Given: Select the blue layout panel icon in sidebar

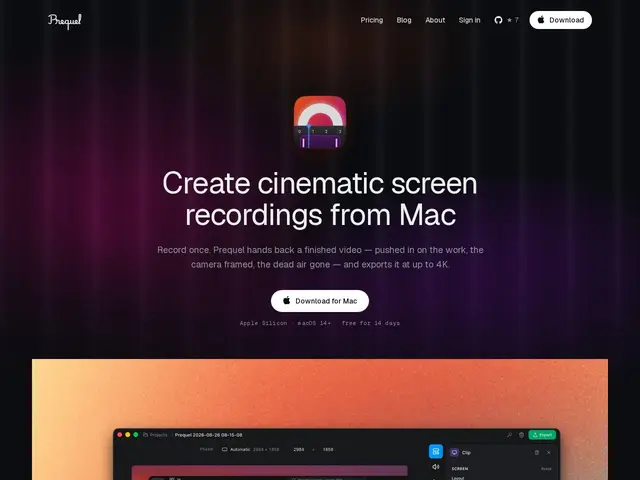Looking at the screenshot, I should pyautogui.click(x=436, y=451).
